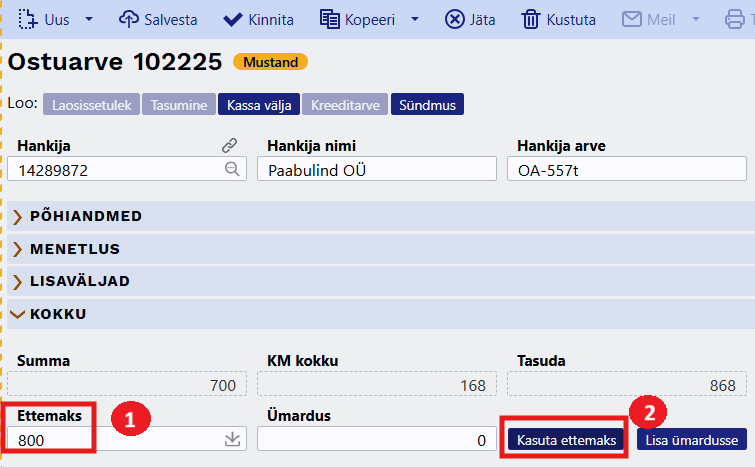This screenshot has width=755, height=467.
Task: Click the Hankija arve field OA-557t
Action: coord(627,169)
